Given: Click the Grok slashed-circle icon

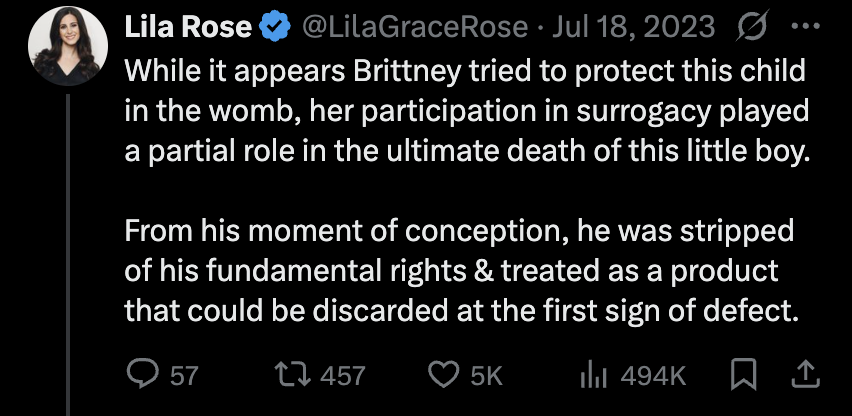Looking at the screenshot, I should [742, 30].
